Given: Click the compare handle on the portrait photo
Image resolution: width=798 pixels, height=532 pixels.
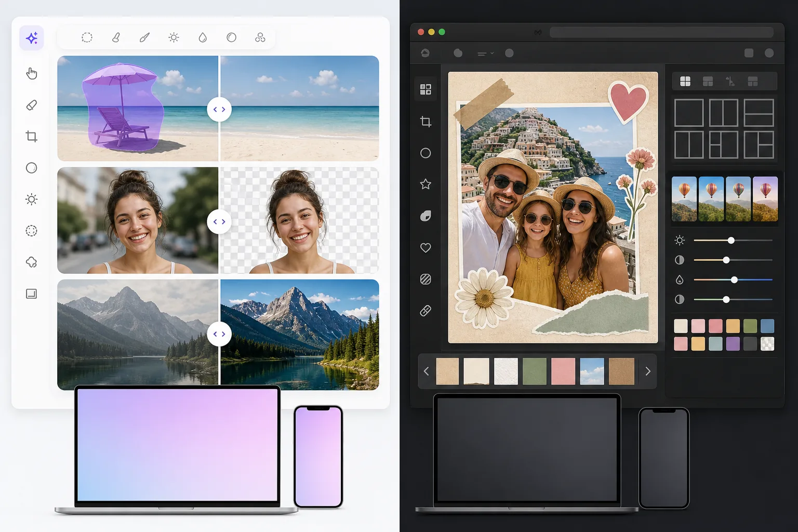Looking at the screenshot, I should tap(219, 222).
